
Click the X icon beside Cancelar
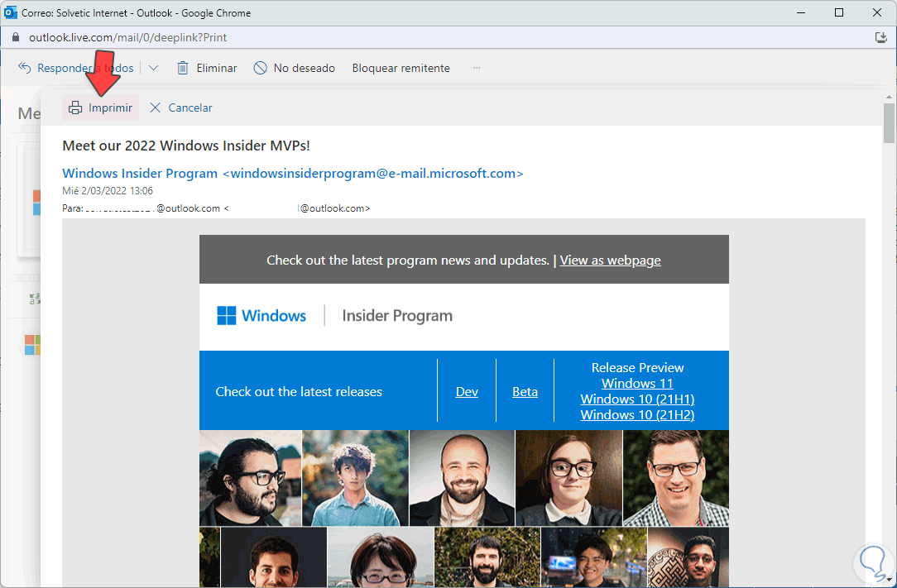click(x=155, y=108)
